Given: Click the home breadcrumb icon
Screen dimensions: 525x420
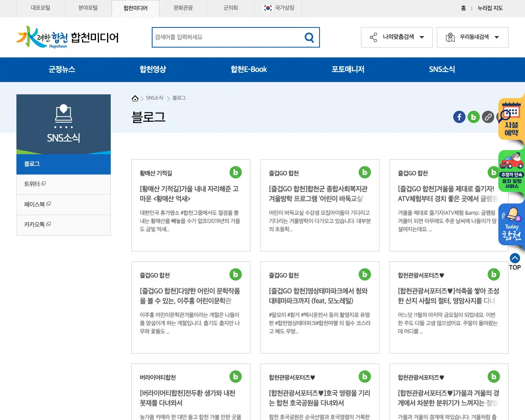Looking at the screenshot, I should point(135,98).
